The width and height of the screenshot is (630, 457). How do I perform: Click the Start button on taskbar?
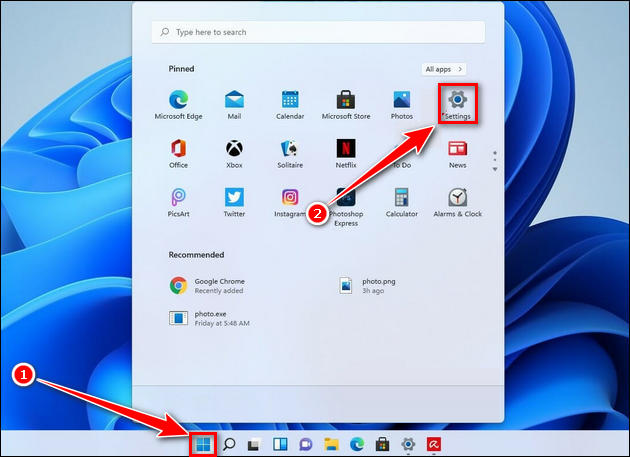203,444
